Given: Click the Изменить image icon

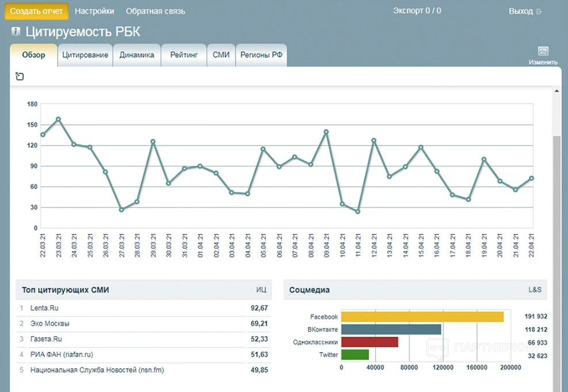Looking at the screenshot, I should (x=543, y=51).
